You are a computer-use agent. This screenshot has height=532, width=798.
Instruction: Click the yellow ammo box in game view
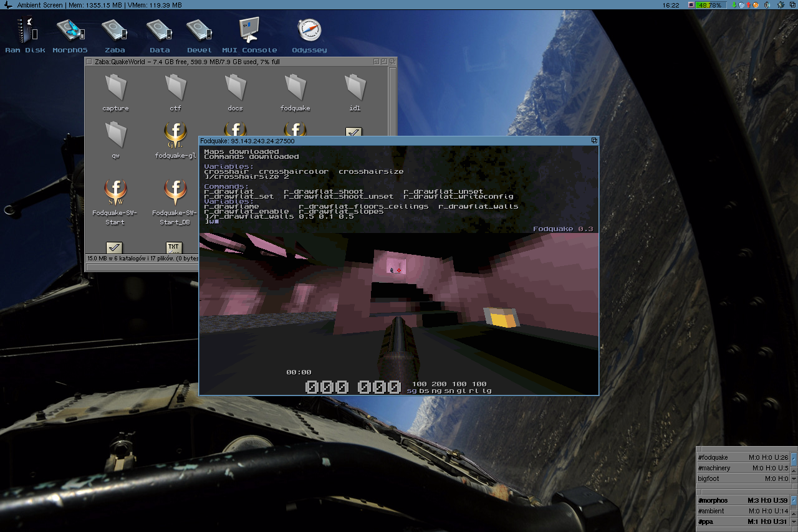pyautogui.click(x=501, y=318)
